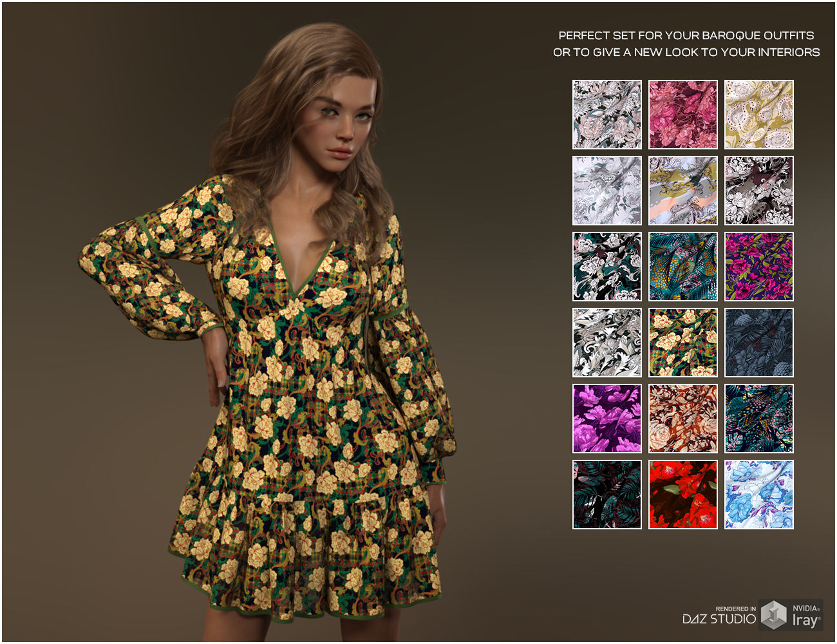
Task: Choose the brown and rust rose swatch
Action: click(683, 419)
